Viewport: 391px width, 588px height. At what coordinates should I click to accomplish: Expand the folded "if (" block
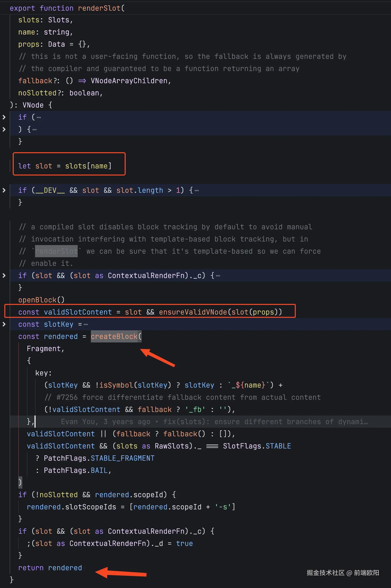4,117
